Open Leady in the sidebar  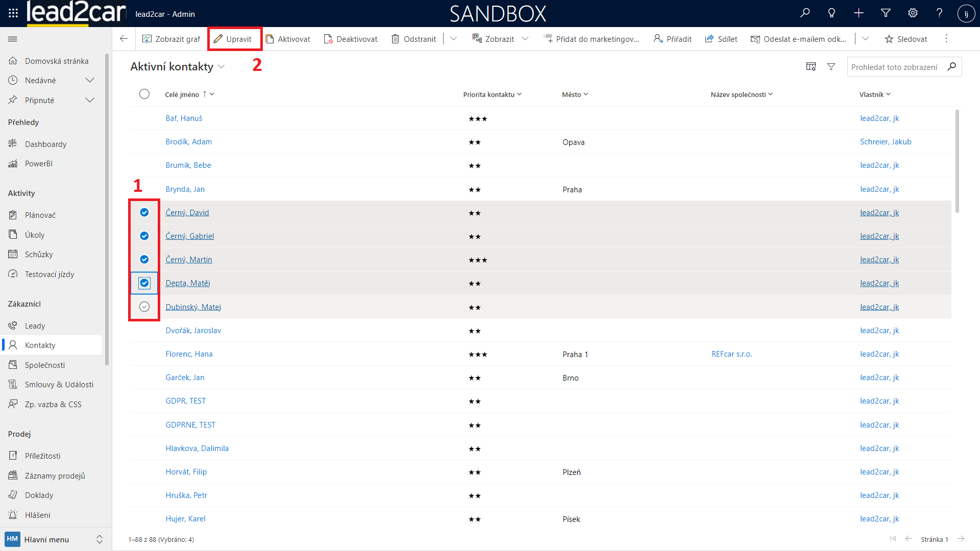tap(35, 325)
